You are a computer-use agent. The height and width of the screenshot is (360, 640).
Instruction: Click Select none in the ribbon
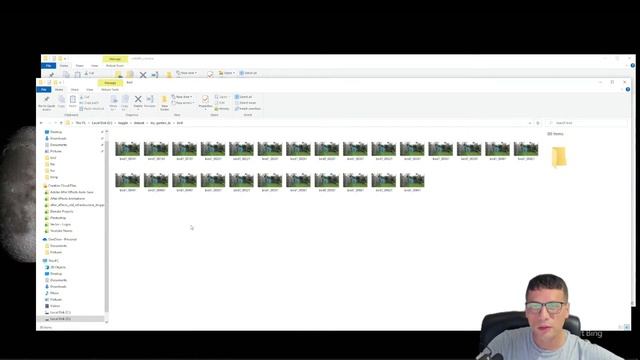point(245,103)
